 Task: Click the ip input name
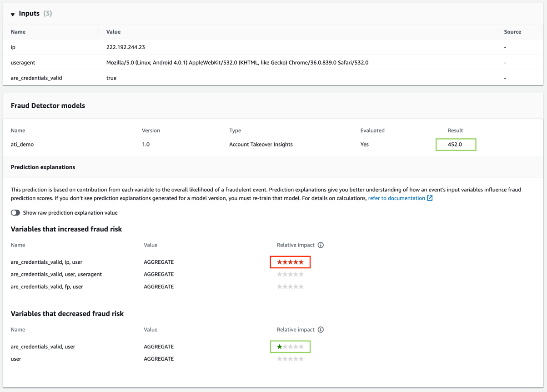(x=13, y=47)
